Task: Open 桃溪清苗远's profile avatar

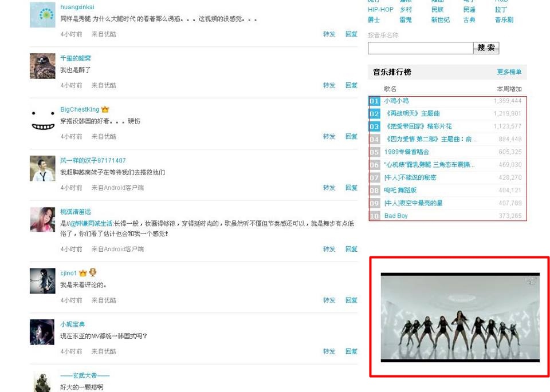Action: [x=42, y=219]
